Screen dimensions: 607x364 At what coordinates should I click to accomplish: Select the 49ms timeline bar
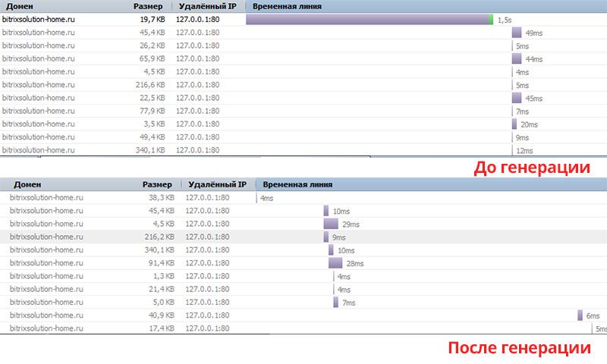pyautogui.click(x=517, y=33)
